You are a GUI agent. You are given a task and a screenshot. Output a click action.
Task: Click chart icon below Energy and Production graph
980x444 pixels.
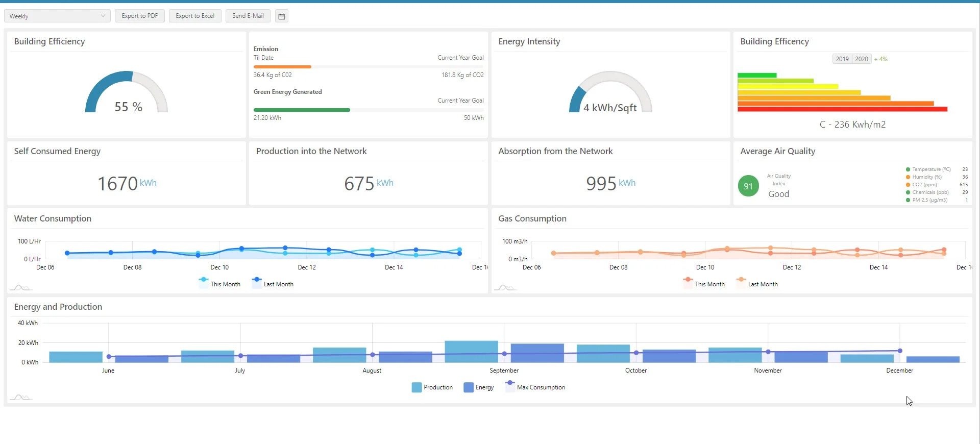point(21,398)
